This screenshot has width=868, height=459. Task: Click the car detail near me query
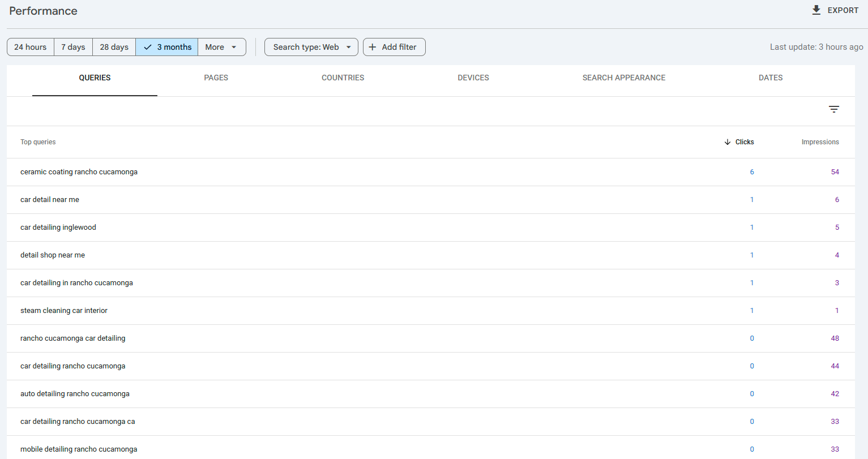click(x=50, y=199)
